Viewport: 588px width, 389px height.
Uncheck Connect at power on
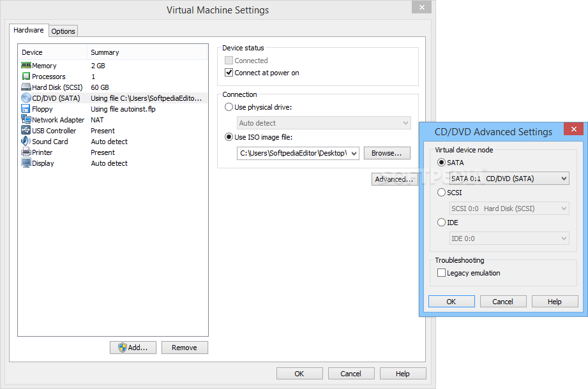coord(229,72)
